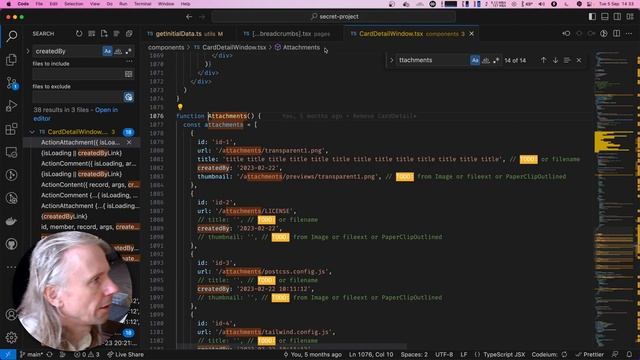
Task: Toggle view as tree in Search header
Action: 117,33
